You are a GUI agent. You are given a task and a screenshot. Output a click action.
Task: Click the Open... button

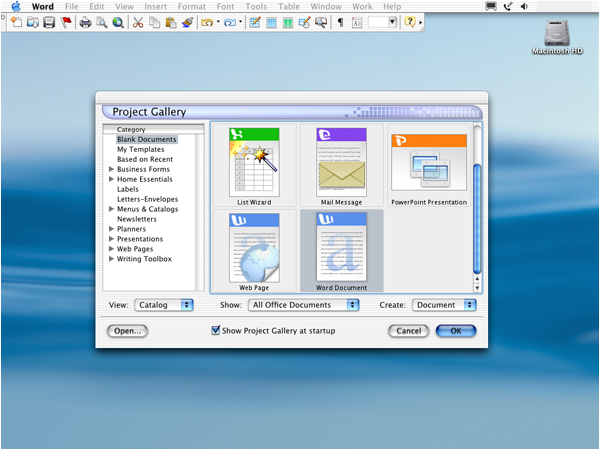[127, 331]
